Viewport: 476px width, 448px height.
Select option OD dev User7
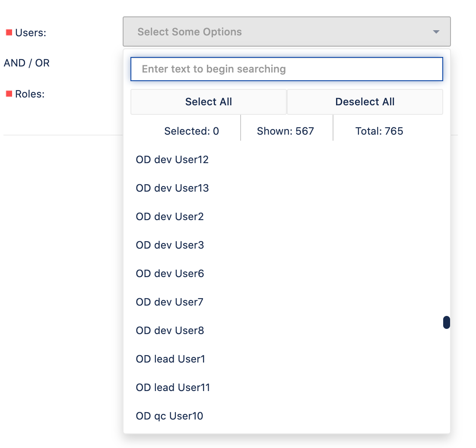tap(286, 302)
